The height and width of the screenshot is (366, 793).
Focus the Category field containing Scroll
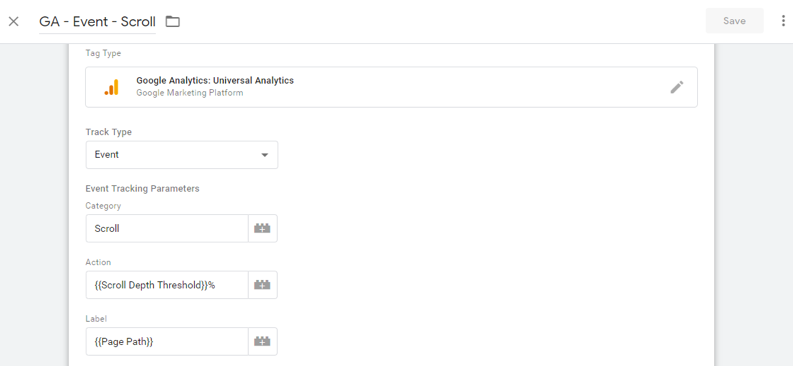[167, 228]
